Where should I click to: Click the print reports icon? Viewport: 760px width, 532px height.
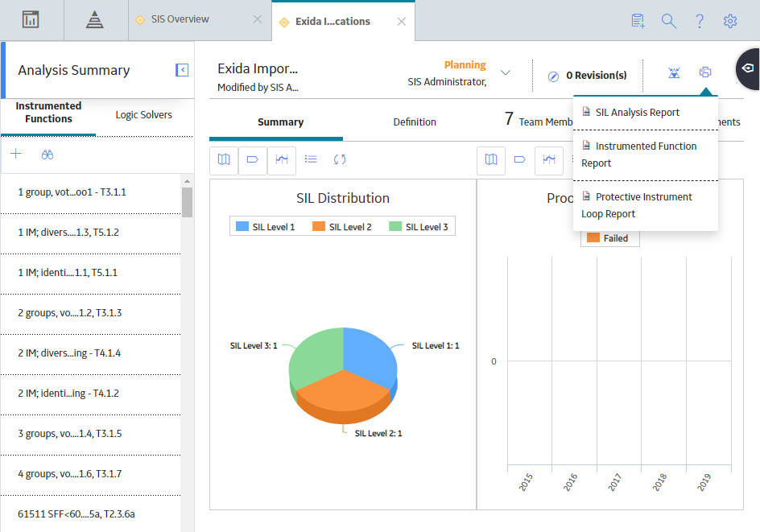pos(705,72)
